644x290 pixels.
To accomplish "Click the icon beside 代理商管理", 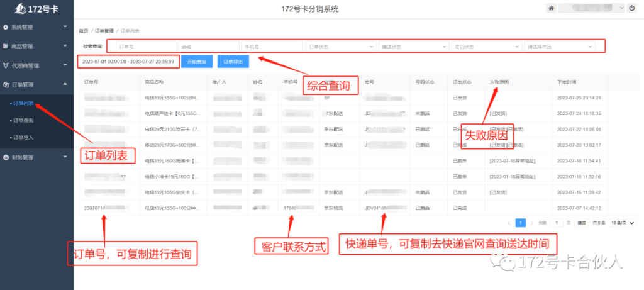I will (5, 65).
